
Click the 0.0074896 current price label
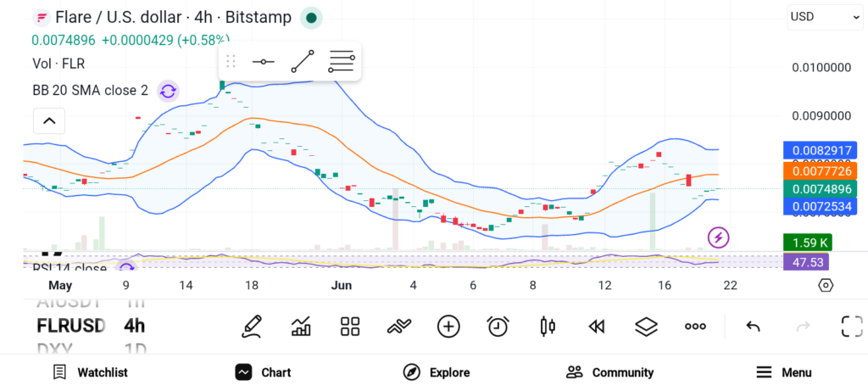point(821,189)
